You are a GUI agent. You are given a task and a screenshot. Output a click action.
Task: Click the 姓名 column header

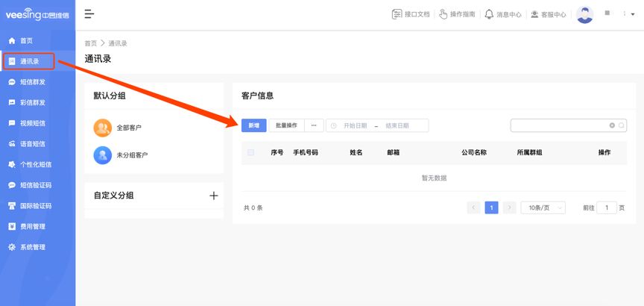pos(356,152)
